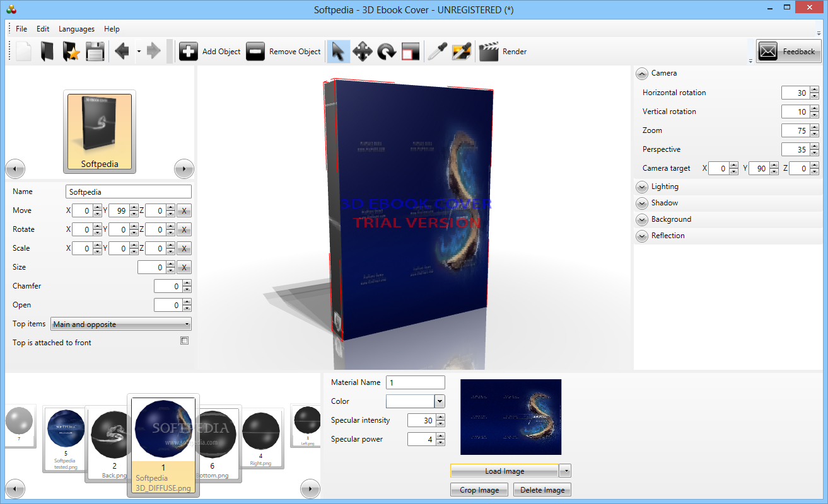Image resolution: width=828 pixels, height=504 pixels.
Task: Toggle 'Top is attached to front' checkbox
Action: (184, 341)
